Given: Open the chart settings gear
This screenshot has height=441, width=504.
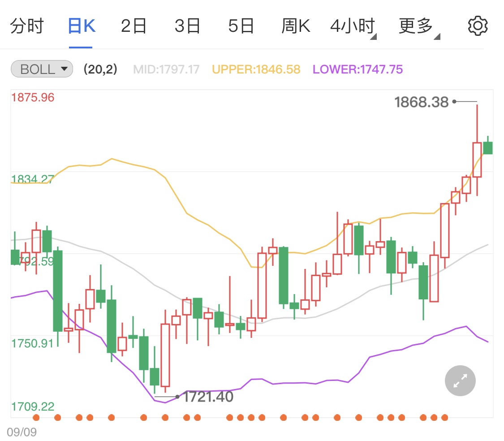Looking at the screenshot, I should 477,26.
